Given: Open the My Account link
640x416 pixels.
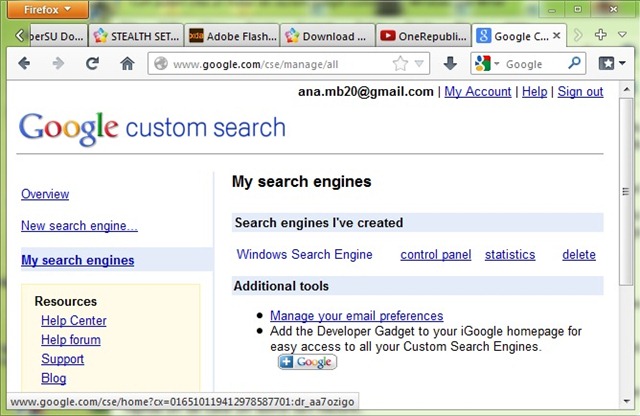Looking at the screenshot, I should coord(478,91).
